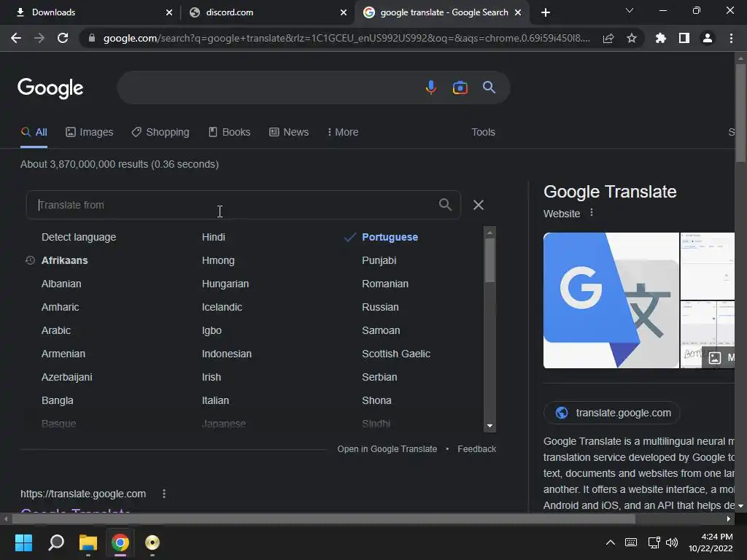Close the language picker with X
The width and height of the screenshot is (747, 560).
[479, 205]
